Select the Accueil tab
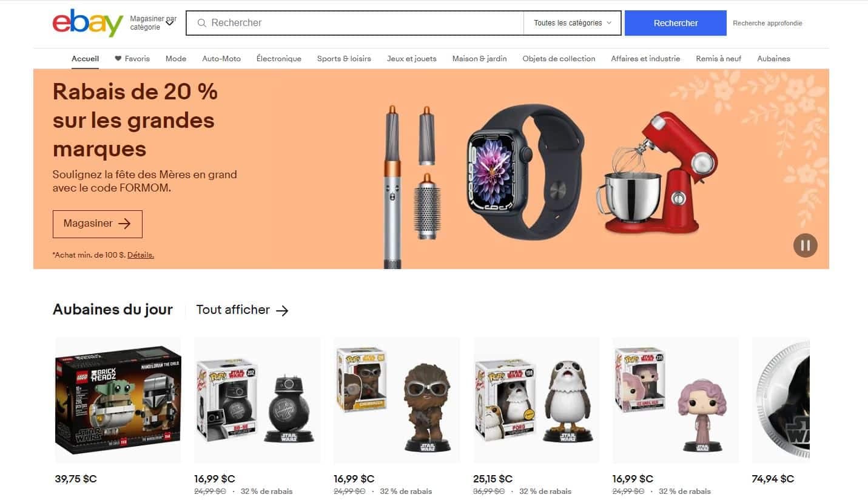This screenshot has width=868, height=503. (x=85, y=59)
